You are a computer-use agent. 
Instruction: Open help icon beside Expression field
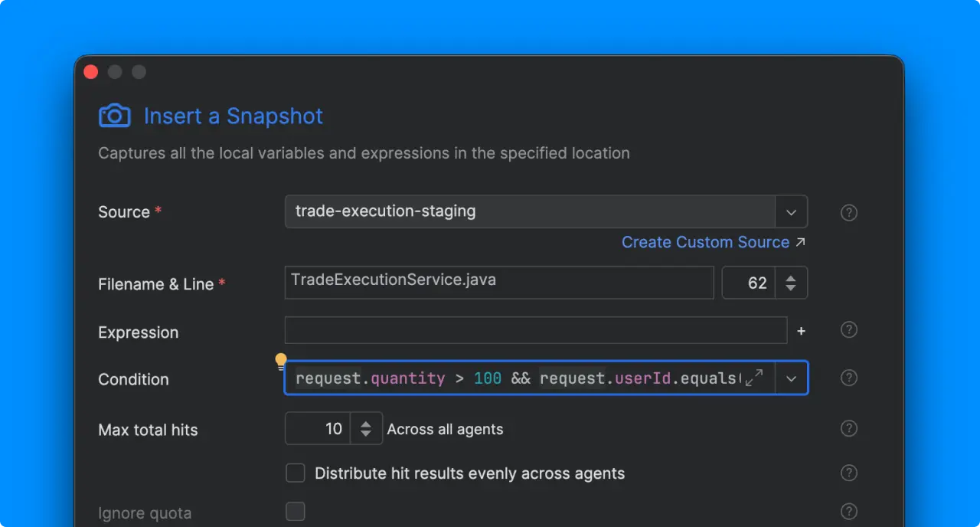[x=848, y=330]
